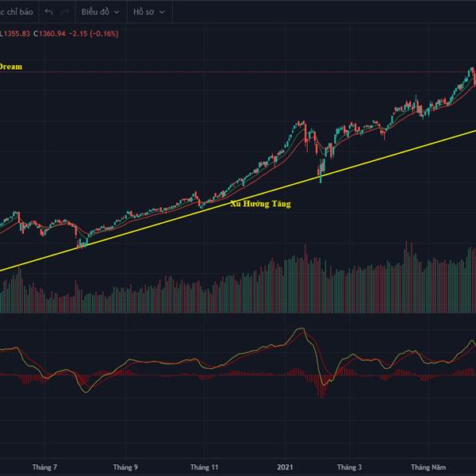
Task: Open the Biểu đồ dropdown
Action: [100, 12]
